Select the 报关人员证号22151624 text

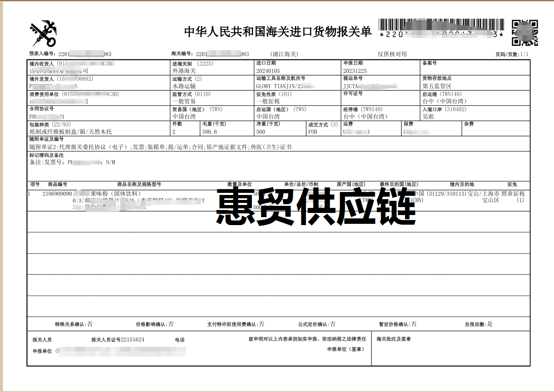118,340
